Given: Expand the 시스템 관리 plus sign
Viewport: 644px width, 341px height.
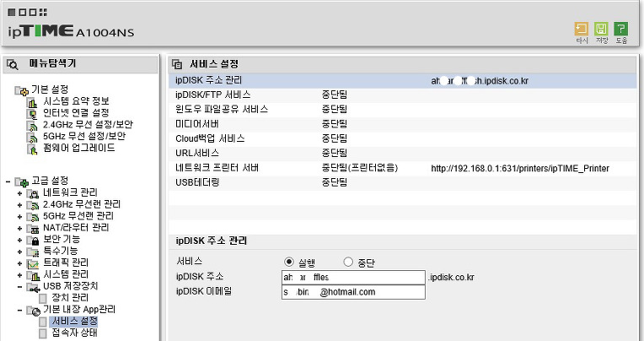Looking at the screenshot, I should click(19, 275).
